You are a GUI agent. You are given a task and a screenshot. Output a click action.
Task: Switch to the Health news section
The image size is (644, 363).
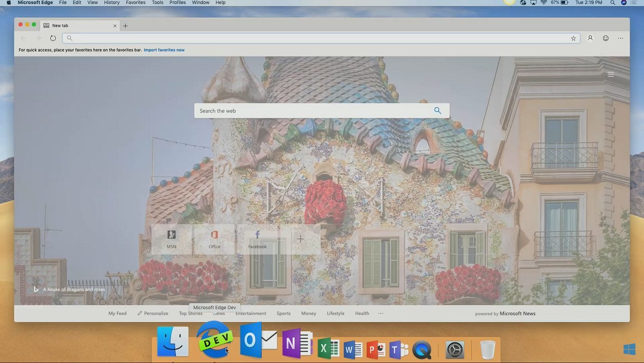tap(362, 313)
